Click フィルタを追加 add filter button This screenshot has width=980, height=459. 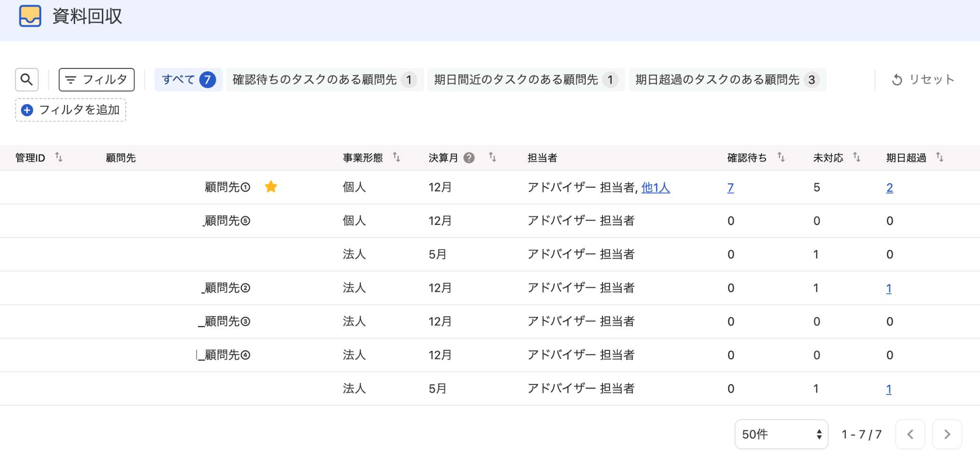click(x=71, y=110)
